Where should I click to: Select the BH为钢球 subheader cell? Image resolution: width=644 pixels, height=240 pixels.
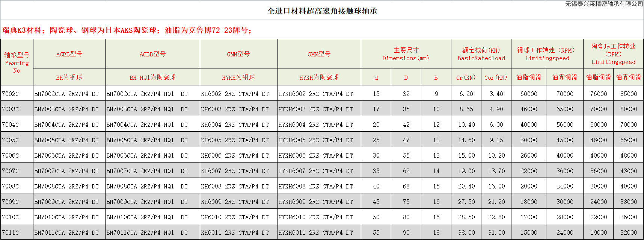click(x=69, y=77)
